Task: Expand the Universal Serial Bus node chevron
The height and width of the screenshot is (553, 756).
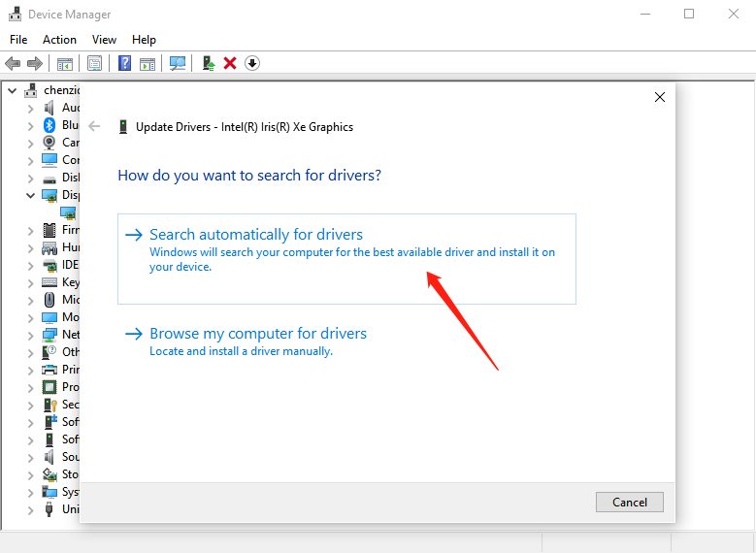Action: (x=31, y=509)
